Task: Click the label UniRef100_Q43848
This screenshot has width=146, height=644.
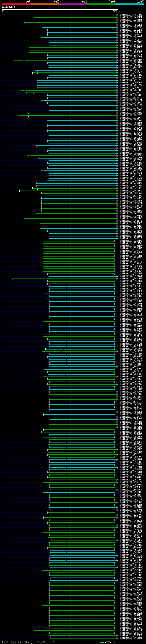Action: 131,72
